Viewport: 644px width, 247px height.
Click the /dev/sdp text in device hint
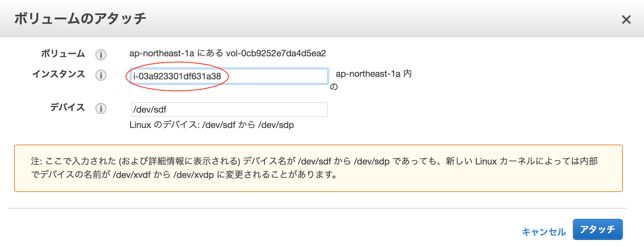click(x=276, y=125)
